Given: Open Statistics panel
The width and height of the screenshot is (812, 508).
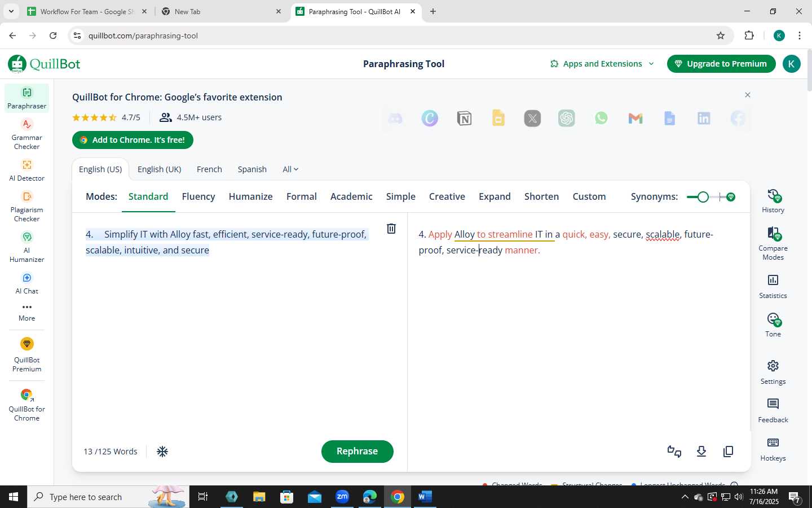Looking at the screenshot, I should click(773, 286).
